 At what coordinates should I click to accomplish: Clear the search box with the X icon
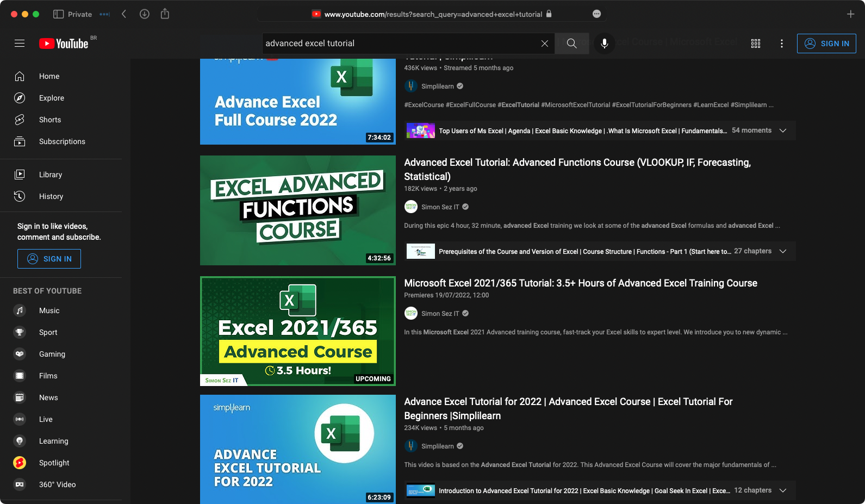pyautogui.click(x=544, y=43)
